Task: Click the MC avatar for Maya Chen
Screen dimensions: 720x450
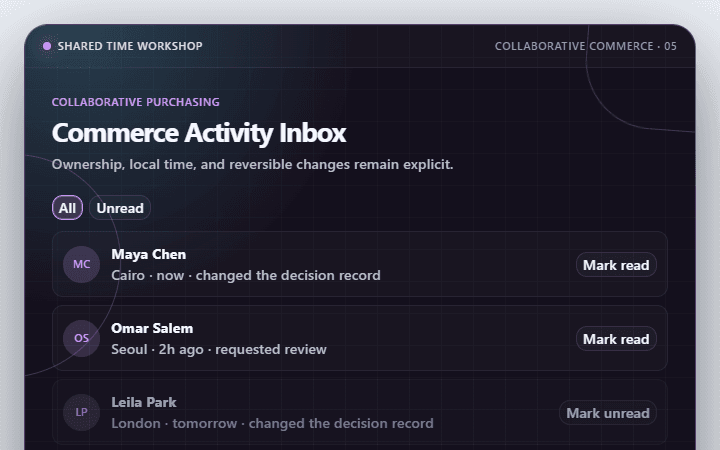Action: [81, 264]
